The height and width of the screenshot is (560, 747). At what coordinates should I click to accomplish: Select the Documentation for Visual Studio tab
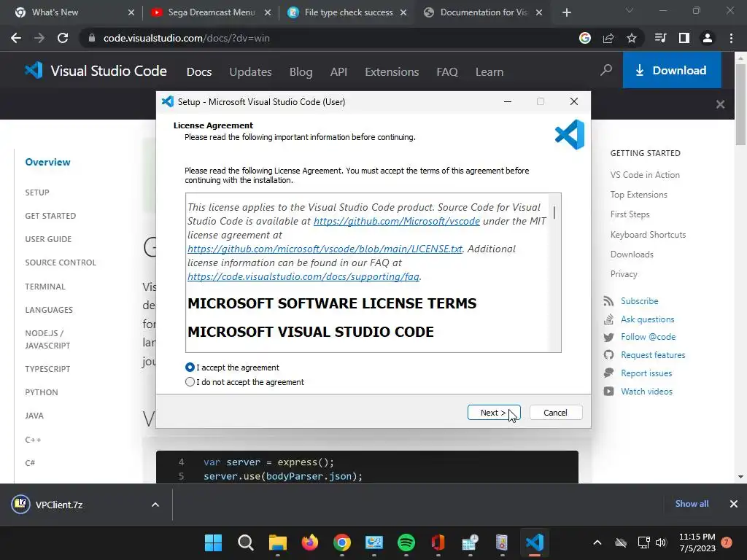(x=484, y=12)
